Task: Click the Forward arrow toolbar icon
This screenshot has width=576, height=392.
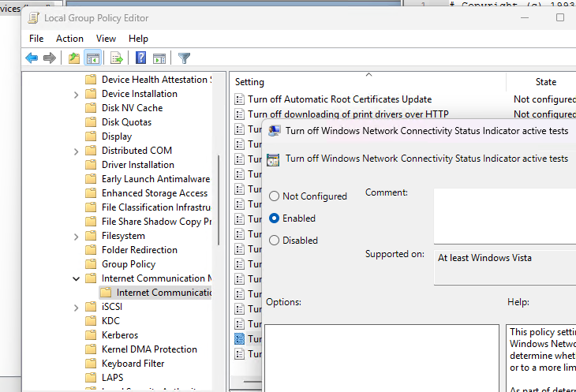Action: [50, 58]
